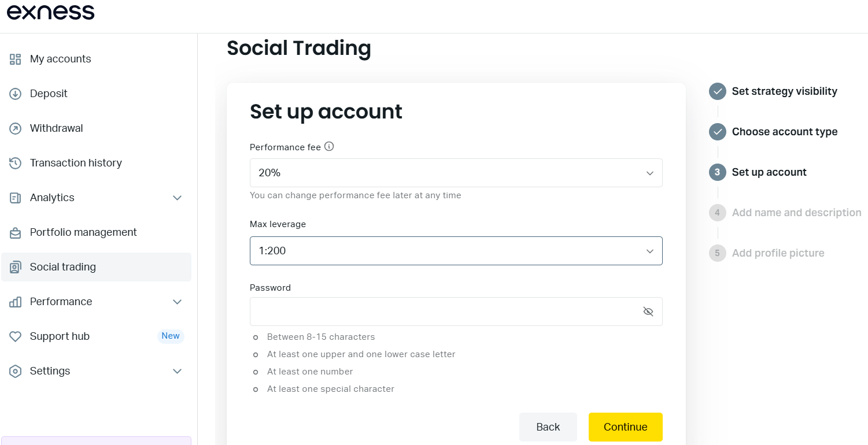Click the Support hub heart icon
Viewport: 868px width, 445px height.
[16, 336]
